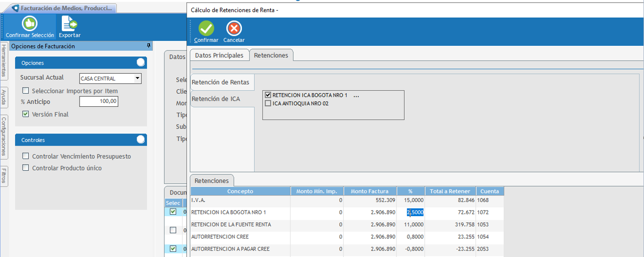Open the Sucursal Actual dropdown
The width and height of the screenshot is (644, 257).
137,79
